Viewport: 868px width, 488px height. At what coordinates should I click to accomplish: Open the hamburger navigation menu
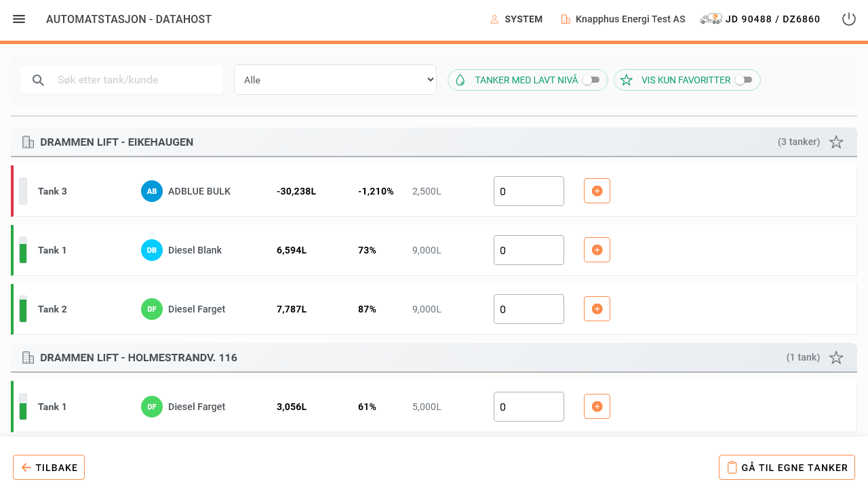click(x=19, y=19)
